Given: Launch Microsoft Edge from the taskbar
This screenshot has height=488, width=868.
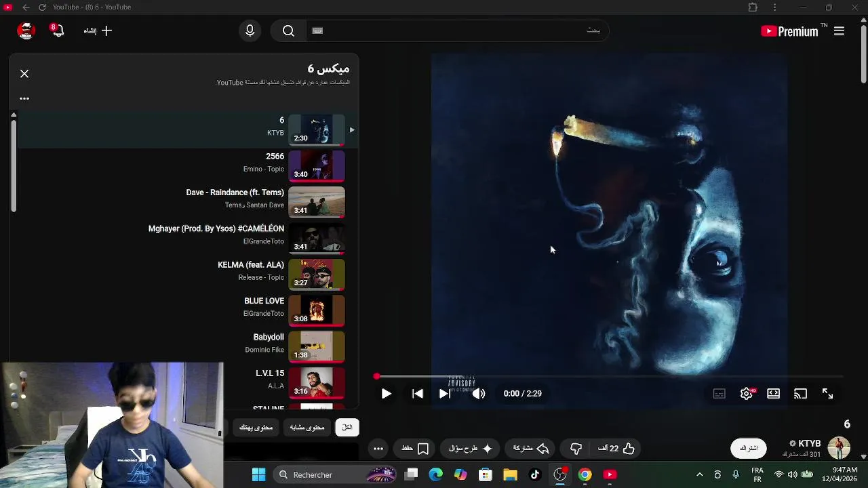Looking at the screenshot, I should tap(436, 474).
